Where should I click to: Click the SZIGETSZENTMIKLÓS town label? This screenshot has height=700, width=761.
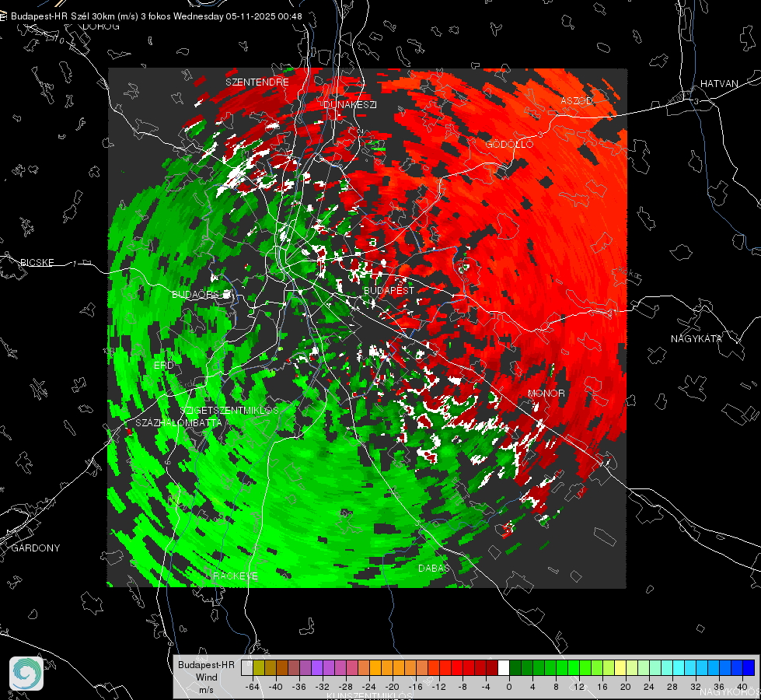229,410
